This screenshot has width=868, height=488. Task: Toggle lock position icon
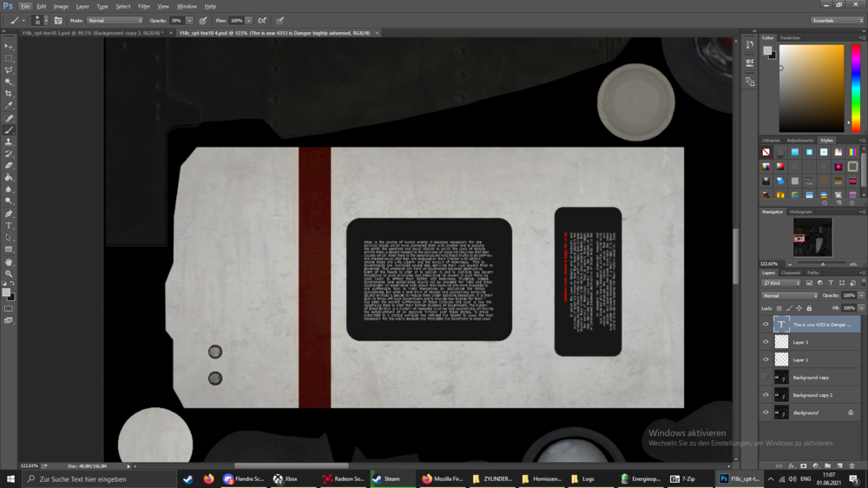coord(799,308)
